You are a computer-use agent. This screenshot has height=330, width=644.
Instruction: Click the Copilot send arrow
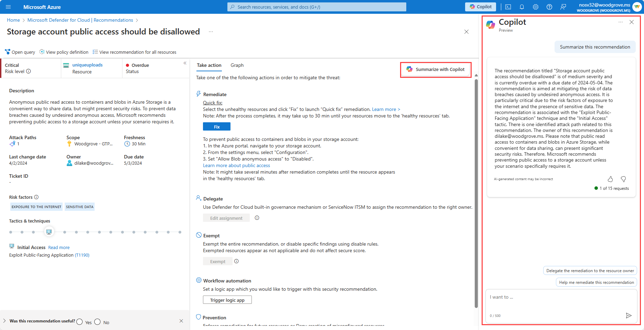(x=629, y=316)
